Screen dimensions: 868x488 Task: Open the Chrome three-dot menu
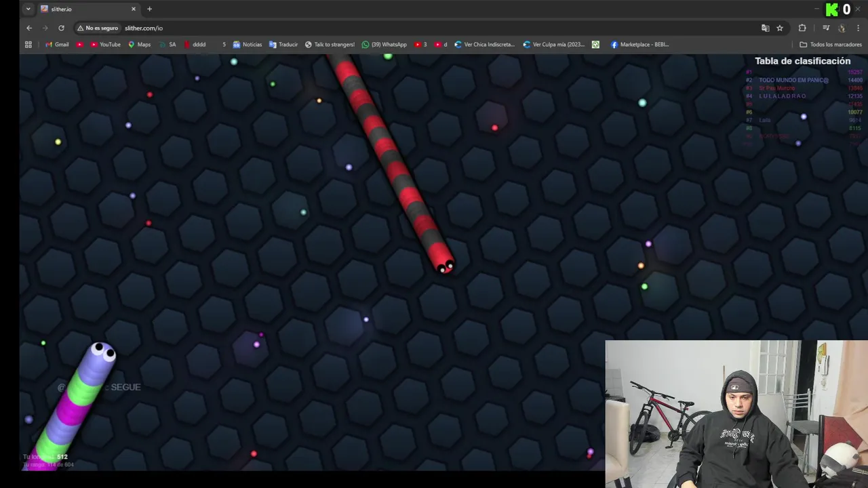pyautogui.click(x=859, y=28)
